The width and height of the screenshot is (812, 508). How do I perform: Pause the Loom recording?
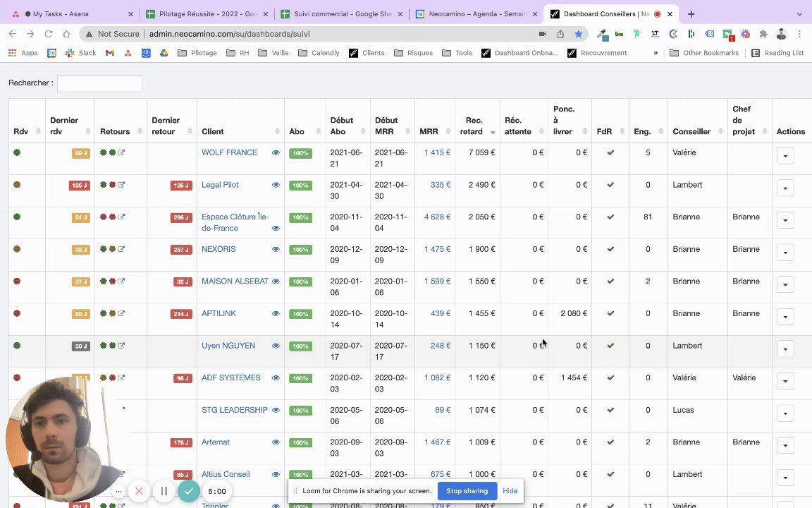164,491
